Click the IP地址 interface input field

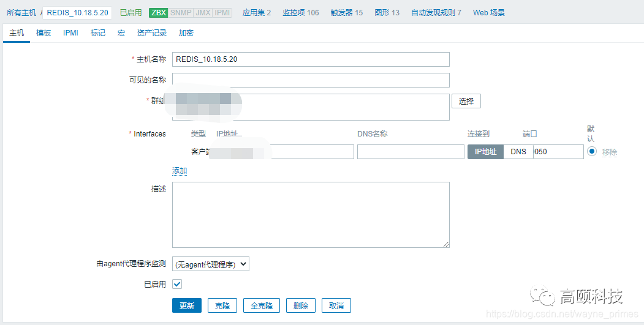tap(283, 151)
